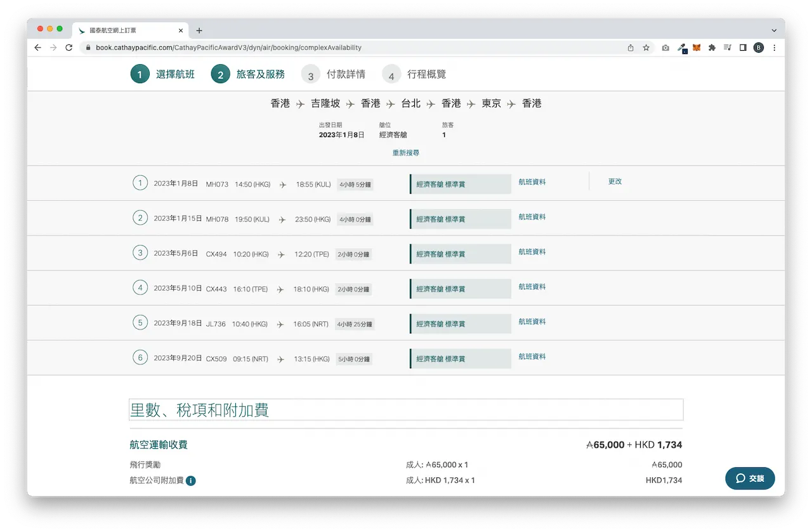
Task: Click flight number JL736
Action: click(x=216, y=324)
